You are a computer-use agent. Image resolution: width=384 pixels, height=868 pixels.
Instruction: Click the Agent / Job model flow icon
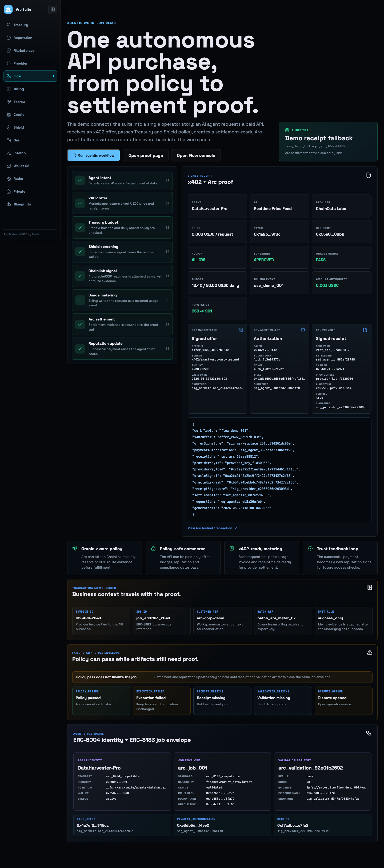369,733
